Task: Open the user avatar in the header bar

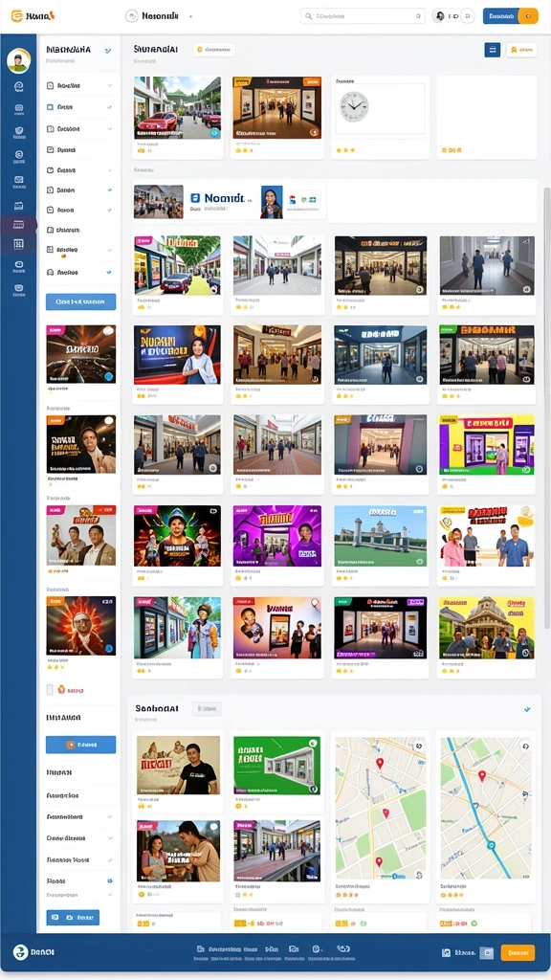Action: [439, 16]
